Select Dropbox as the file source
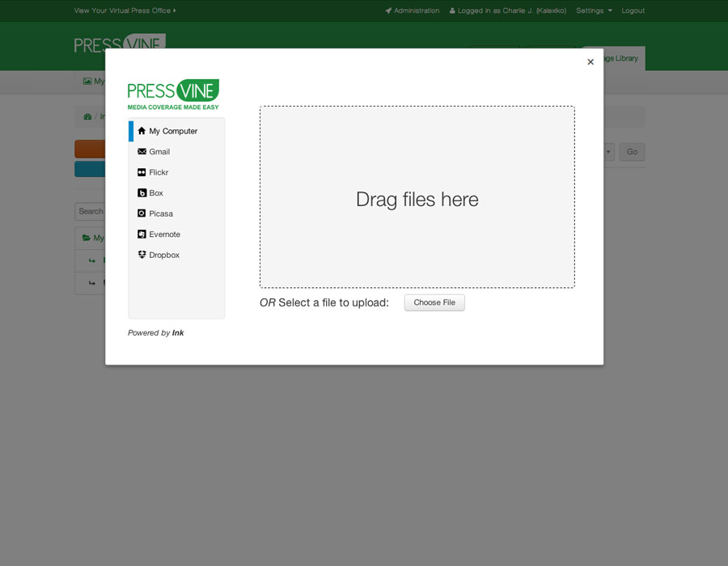Viewport: 728px width, 566px height. click(164, 255)
